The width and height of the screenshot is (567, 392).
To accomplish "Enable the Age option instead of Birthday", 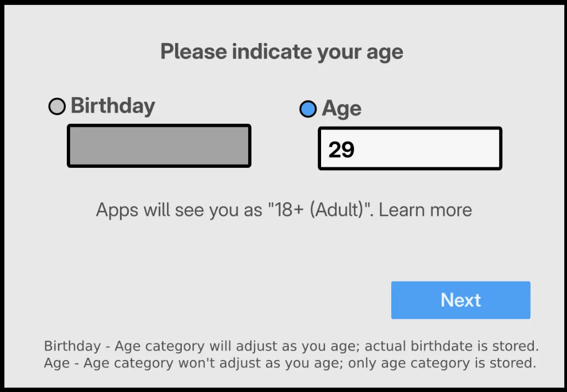I will tap(308, 109).
